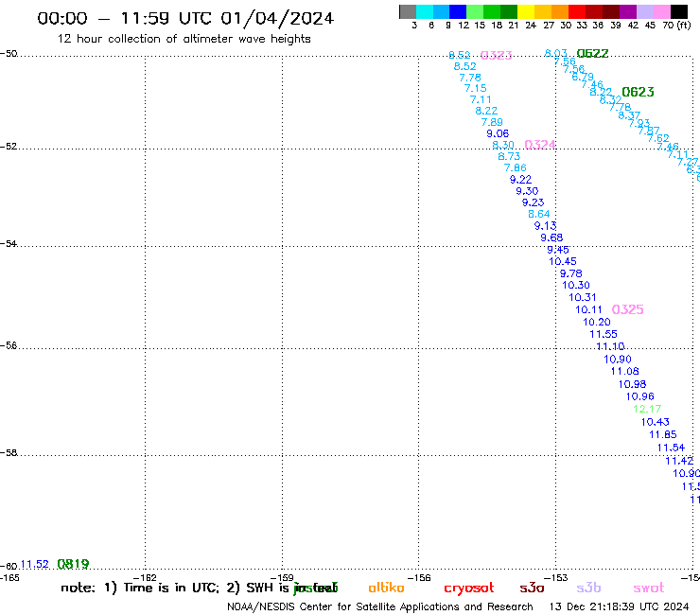Select the wave height value 7.89

492,122
